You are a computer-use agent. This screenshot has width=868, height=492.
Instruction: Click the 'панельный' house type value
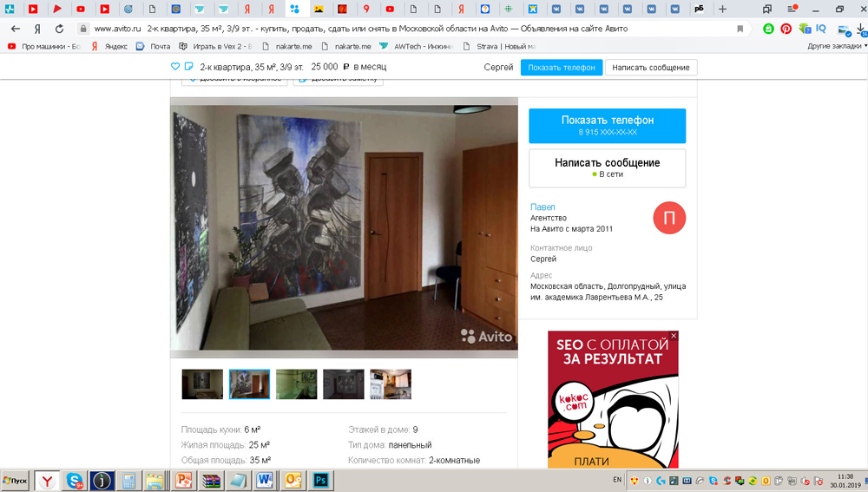pyautogui.click(x=411, y=445)
